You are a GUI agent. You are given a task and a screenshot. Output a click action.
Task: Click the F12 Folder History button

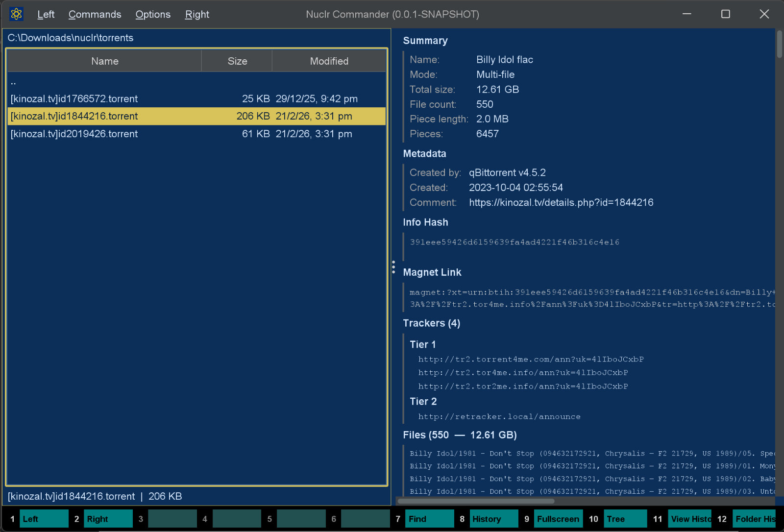click(754, 519)
